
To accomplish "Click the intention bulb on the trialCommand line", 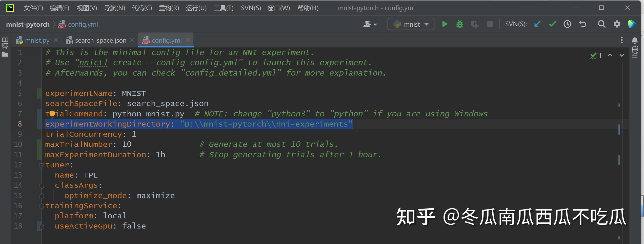I will (52, 114).
